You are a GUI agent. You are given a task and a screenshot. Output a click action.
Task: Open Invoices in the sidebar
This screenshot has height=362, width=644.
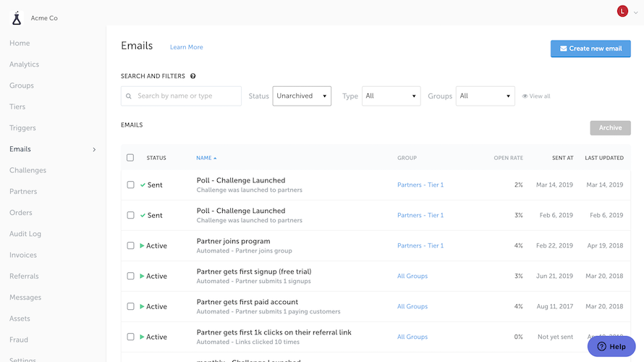[23, 255]
